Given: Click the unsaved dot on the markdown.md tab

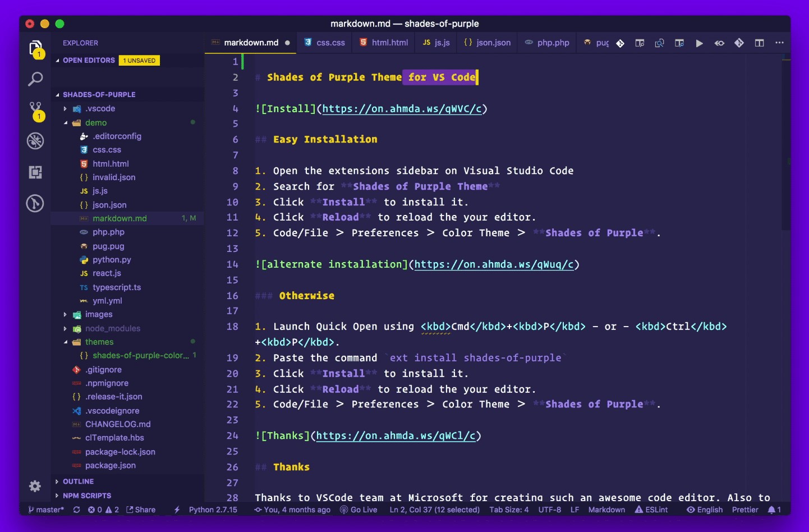Looking at the screenshot, I should [x=287, y=43].
